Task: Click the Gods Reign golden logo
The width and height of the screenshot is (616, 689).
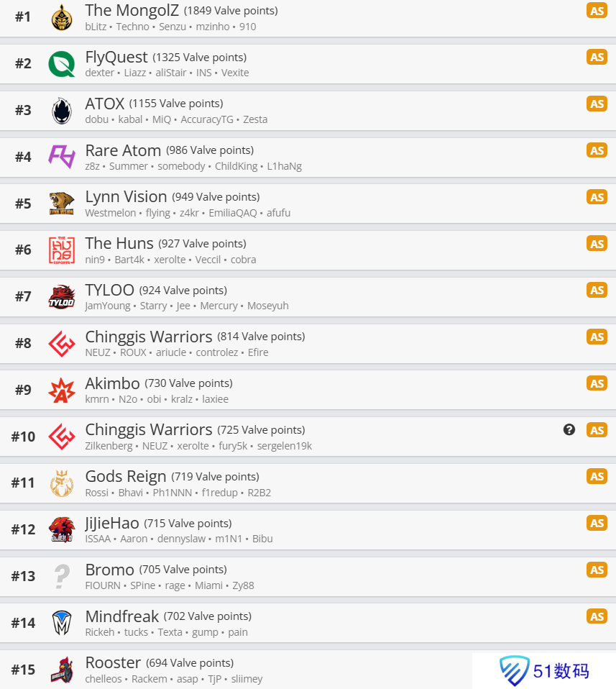Action: (62, 483)
